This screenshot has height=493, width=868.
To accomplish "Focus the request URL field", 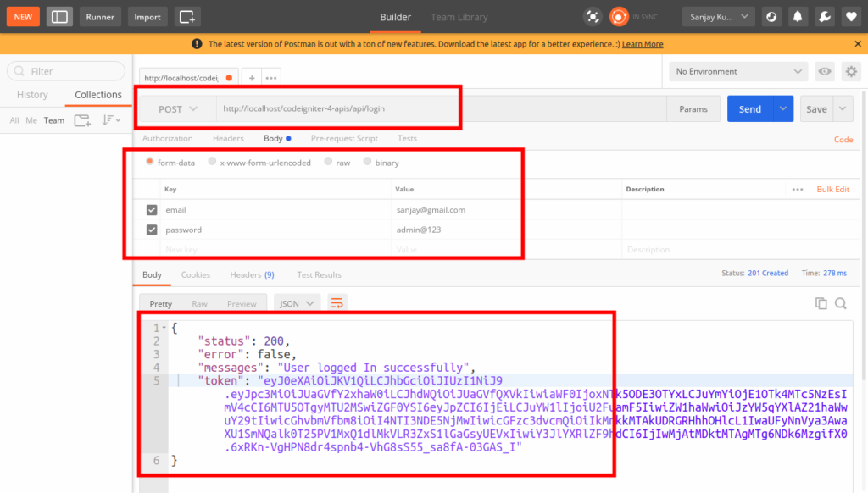I will (x=441, y=109).
